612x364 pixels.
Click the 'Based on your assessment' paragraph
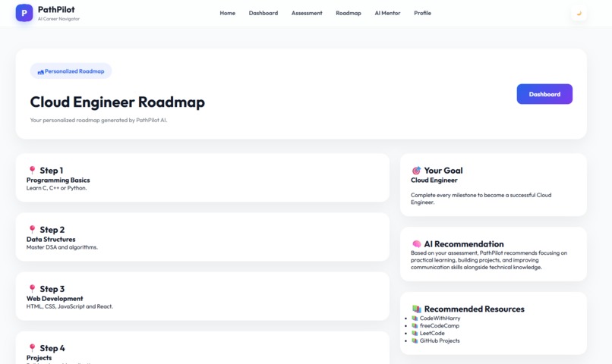[489, 260]
